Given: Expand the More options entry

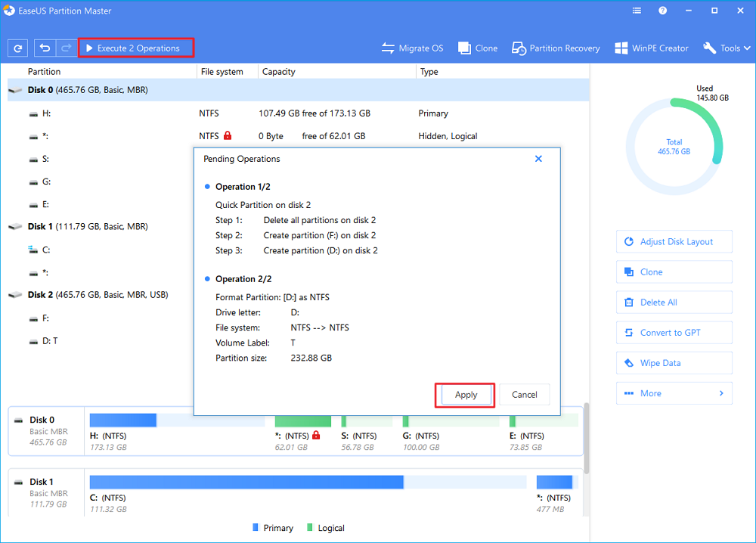Looking at the screenshot, I should [x=674, y=393].
